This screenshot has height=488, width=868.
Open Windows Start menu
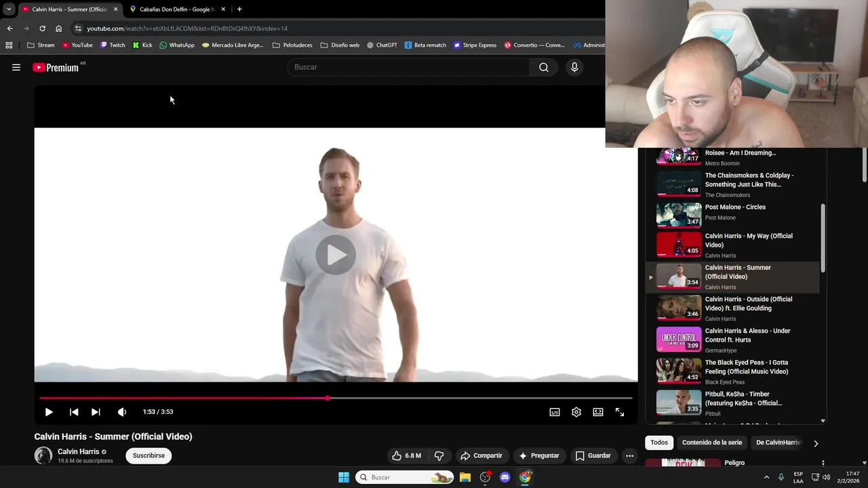coord(344,477)
